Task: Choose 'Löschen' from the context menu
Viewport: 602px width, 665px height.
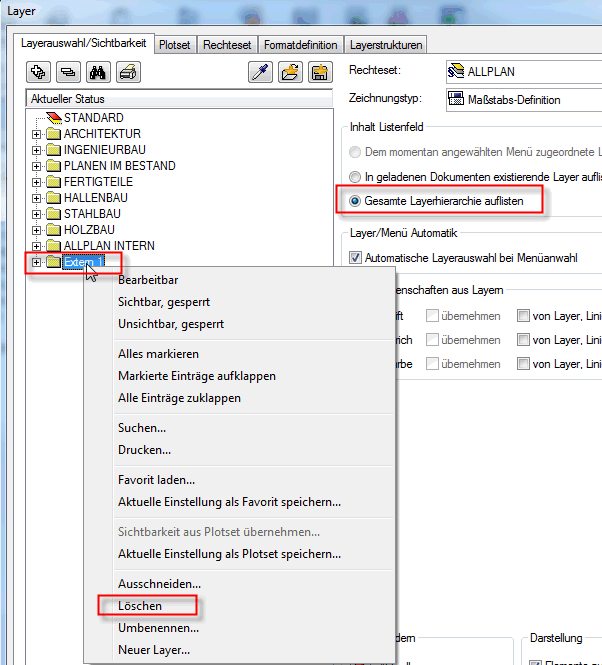Action: 140,606
